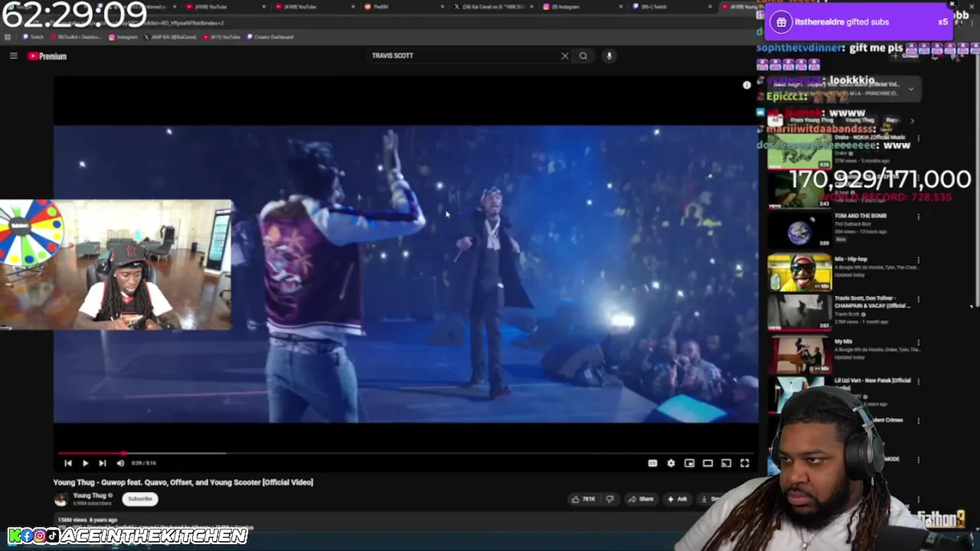Image resolution: width=980 pixels, height=551 pixels.
Task: Click the Guwop video title
Action: pos(183,482)
